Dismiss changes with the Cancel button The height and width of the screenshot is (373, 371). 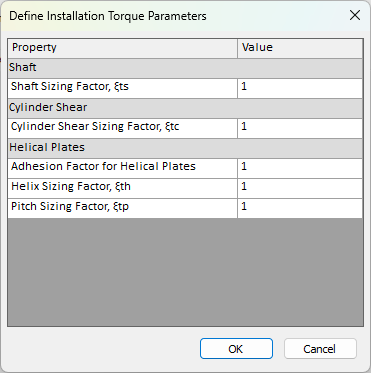click(320, 349)
